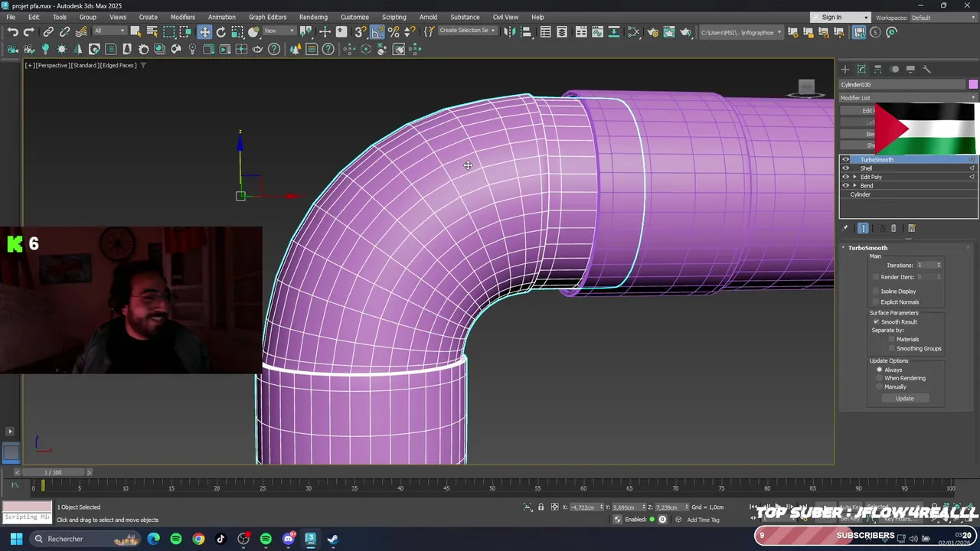Hide the TurboSmooth modifier via eye icon
Image resolution: width=980 pixels, height=551 pixels.
(x=846, y=160)
